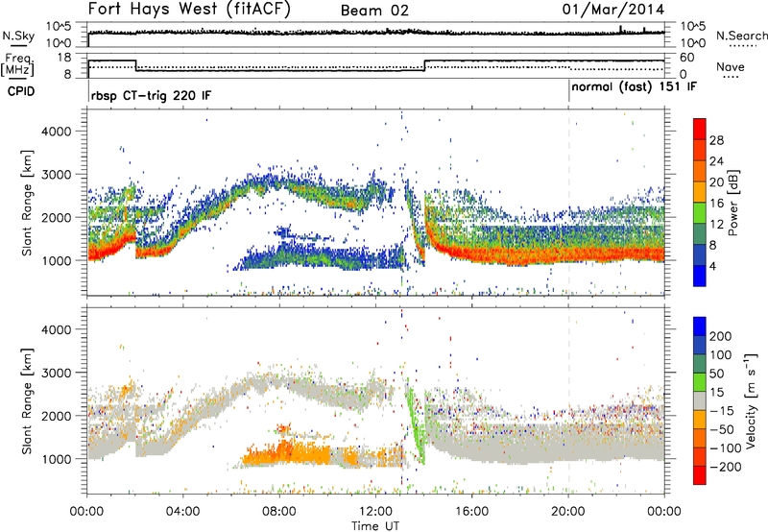768x532 pixels.
Task: Click '4000' on the power panel axis
Action: [56, 132]
